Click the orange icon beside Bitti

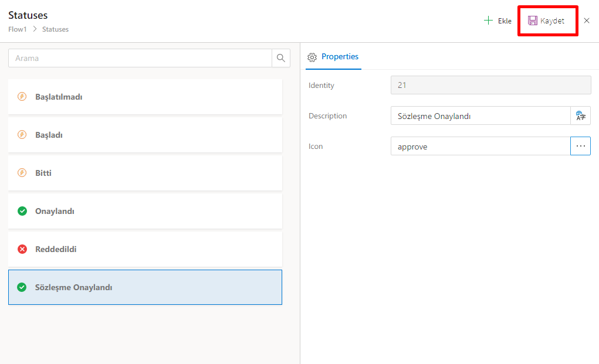(22, 173)
